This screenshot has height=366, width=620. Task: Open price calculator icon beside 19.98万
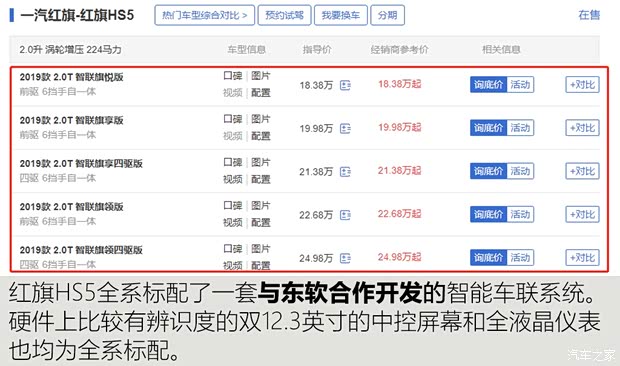point(345,128)
